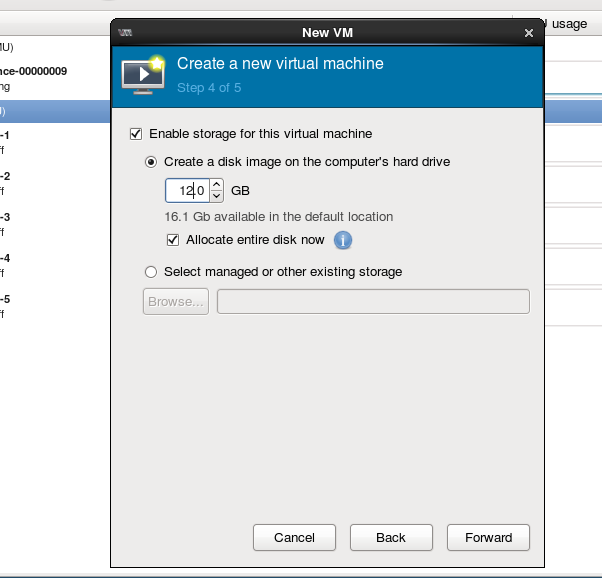The height and width of the screenshot is (578, 602).
Task: Click the virt-manager icon in the title bar
Action: (125, 32)
